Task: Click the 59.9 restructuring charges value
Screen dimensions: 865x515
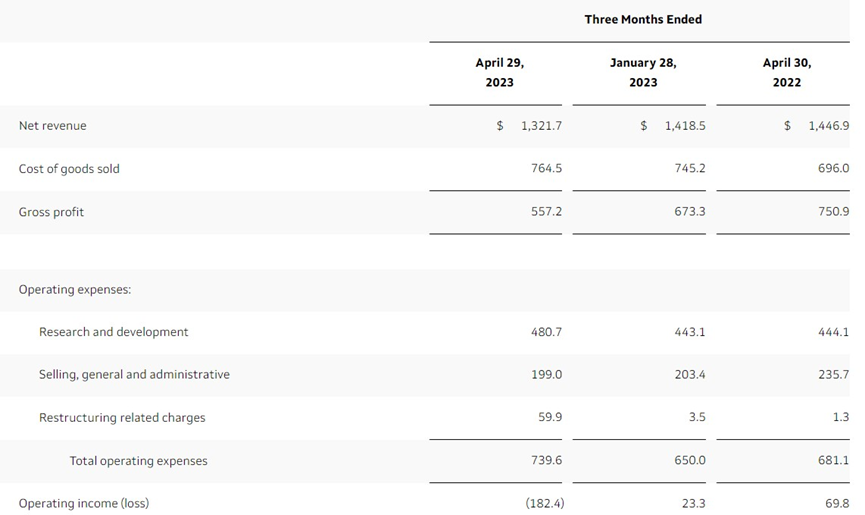Action: 550,417
